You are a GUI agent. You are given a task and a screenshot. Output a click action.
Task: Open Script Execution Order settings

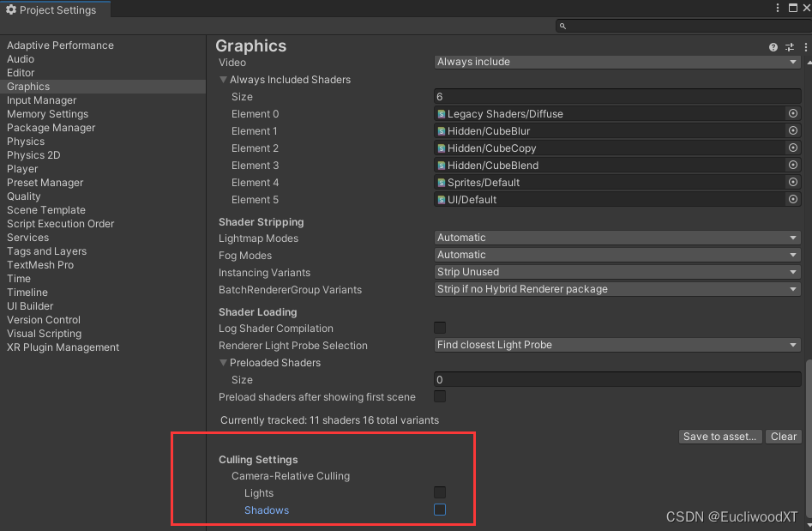click(60, 224)
